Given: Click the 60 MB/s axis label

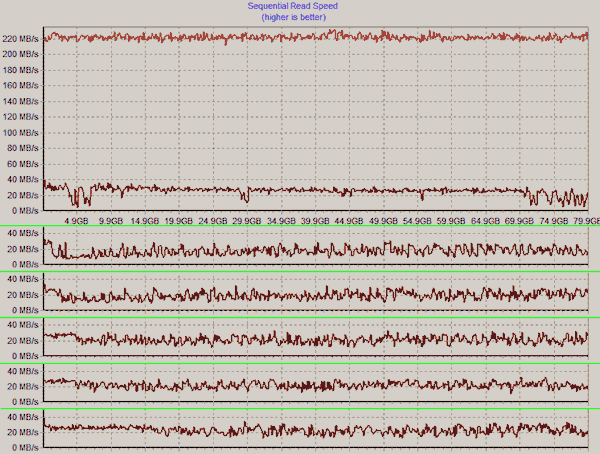Looking at the screenshot, I should point(23,164).
